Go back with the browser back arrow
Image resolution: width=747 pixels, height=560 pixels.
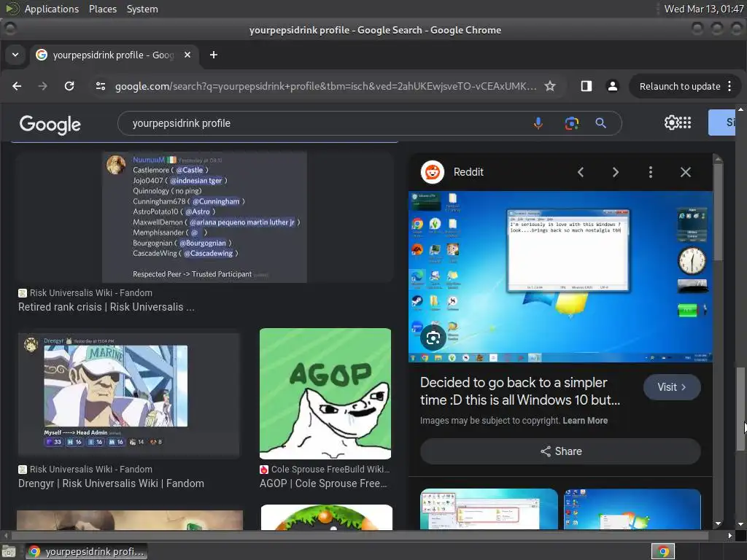tap(17, 86)
